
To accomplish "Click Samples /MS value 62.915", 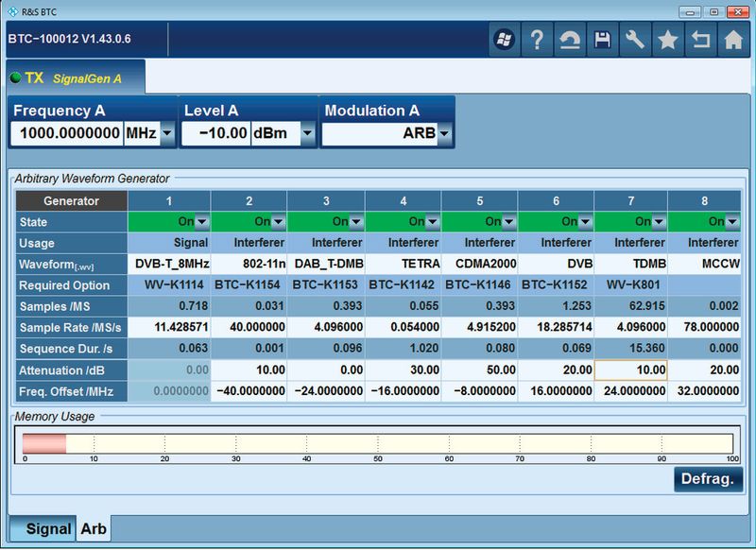I will (630, 306).
